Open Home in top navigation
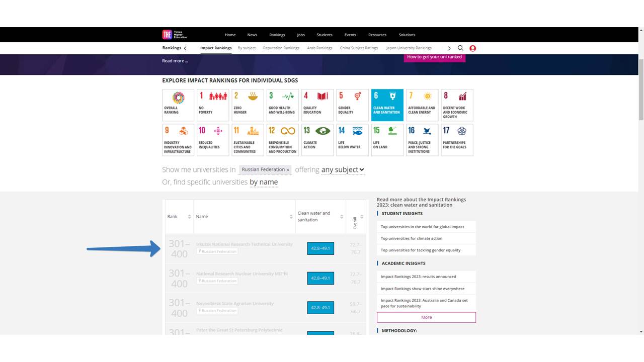The width and height of the screenshot is (644, 362). tap(230, 35)
